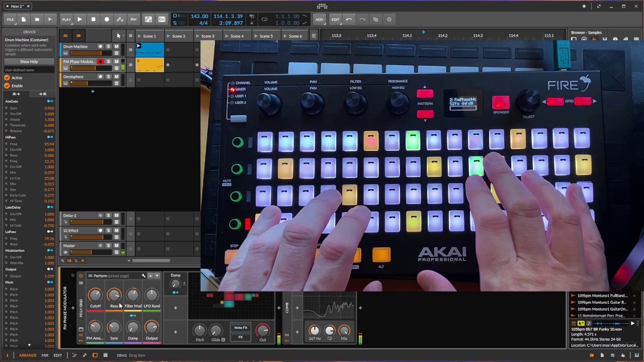Screen dimensions: 644x362
Task: Click the ADD button
Action: [319, 19]
